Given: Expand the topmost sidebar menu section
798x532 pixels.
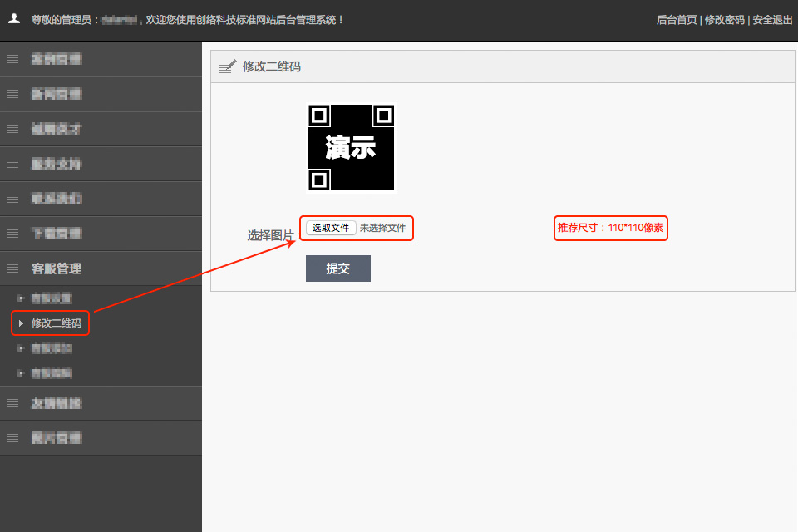Looking at the screenshot, I should pos(57,59).
